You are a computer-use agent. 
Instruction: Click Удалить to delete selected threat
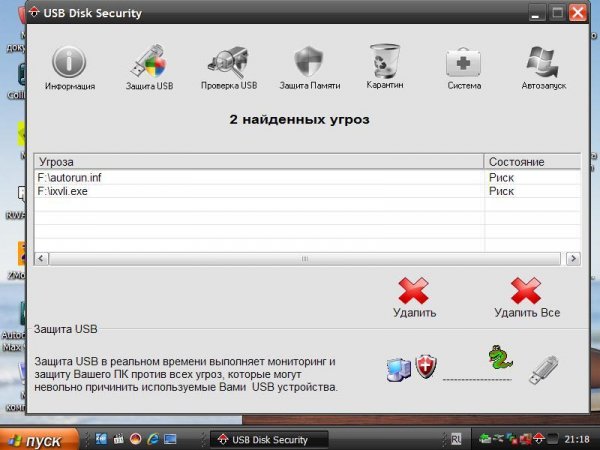[414, 298]
